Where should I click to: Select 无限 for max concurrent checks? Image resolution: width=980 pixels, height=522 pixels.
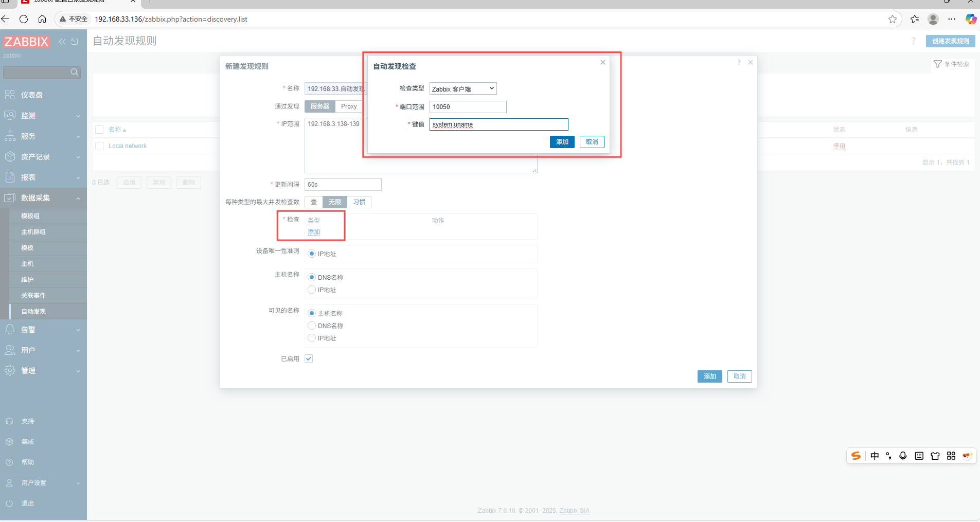click(335, 202)
